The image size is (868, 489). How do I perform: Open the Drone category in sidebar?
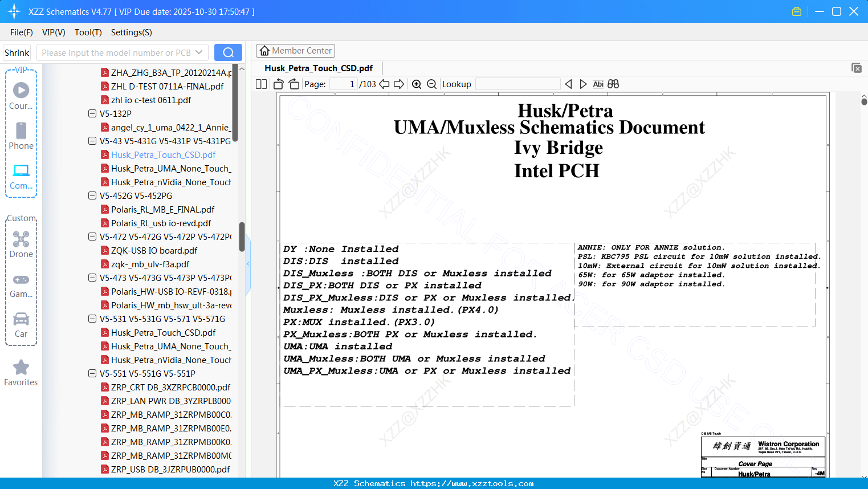point(21,244)
